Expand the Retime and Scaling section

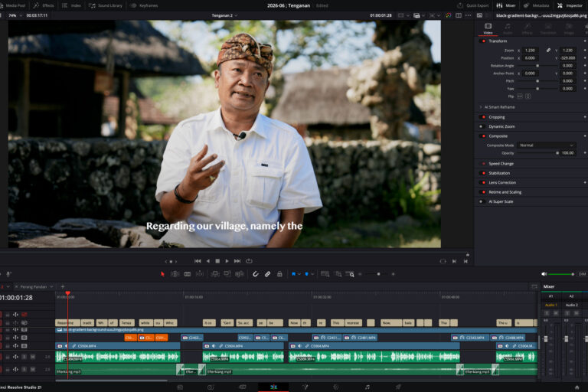tap(505, 192)
